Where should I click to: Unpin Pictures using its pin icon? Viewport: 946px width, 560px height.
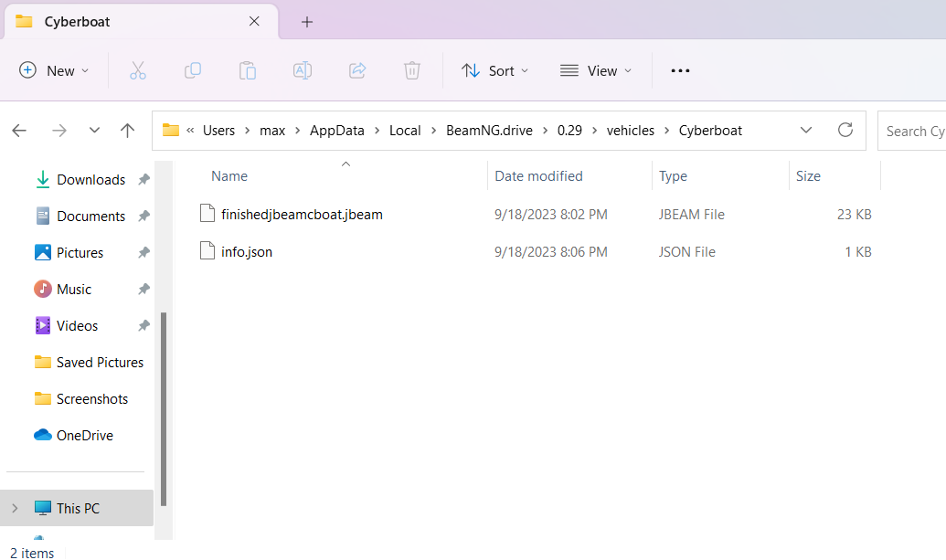[143, 252]
